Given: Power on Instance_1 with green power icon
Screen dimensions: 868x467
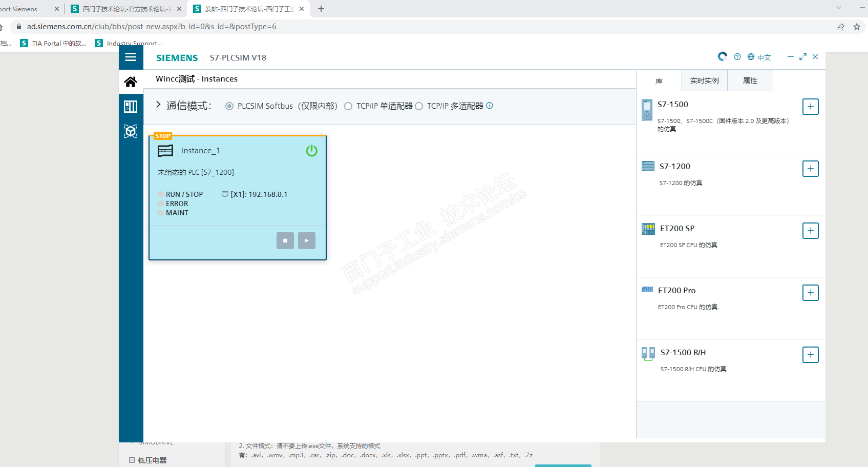Looking at the screenshot, I should pyautogui.click(x=312, y=151).
